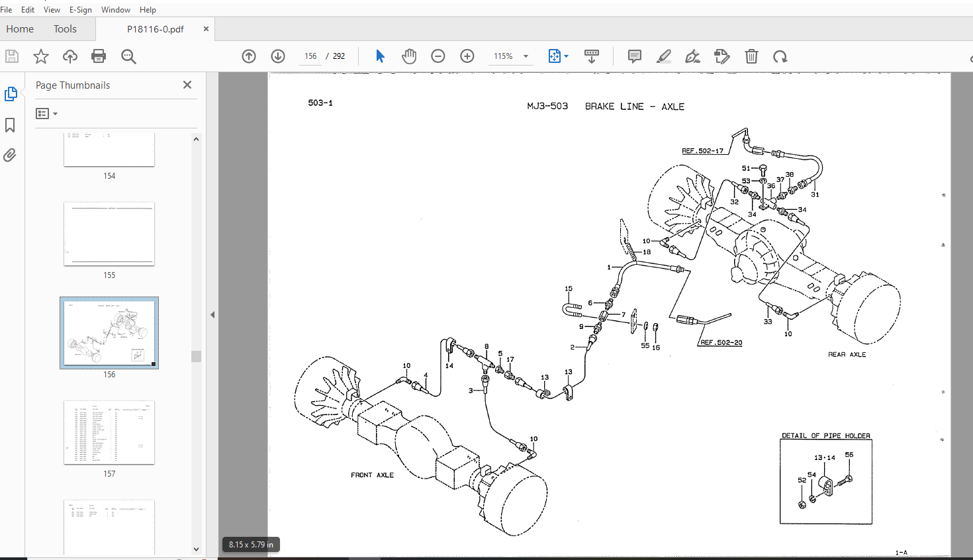Click the Save file icon
This screenshot has height=560, width=973.
[x=12, y=56]
